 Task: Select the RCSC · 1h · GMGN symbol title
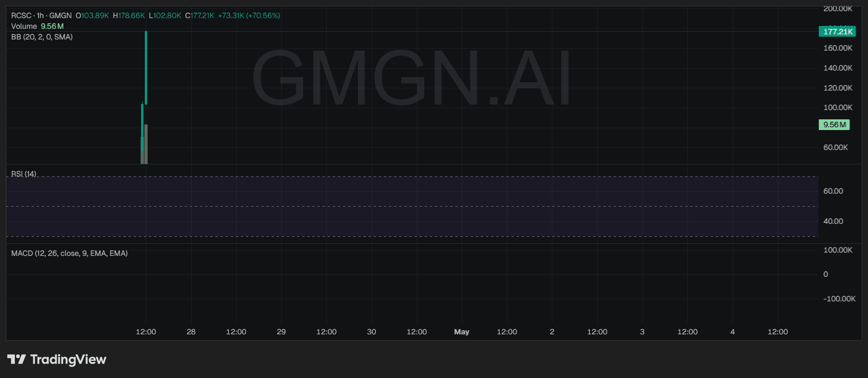click(x=41, y=15)
